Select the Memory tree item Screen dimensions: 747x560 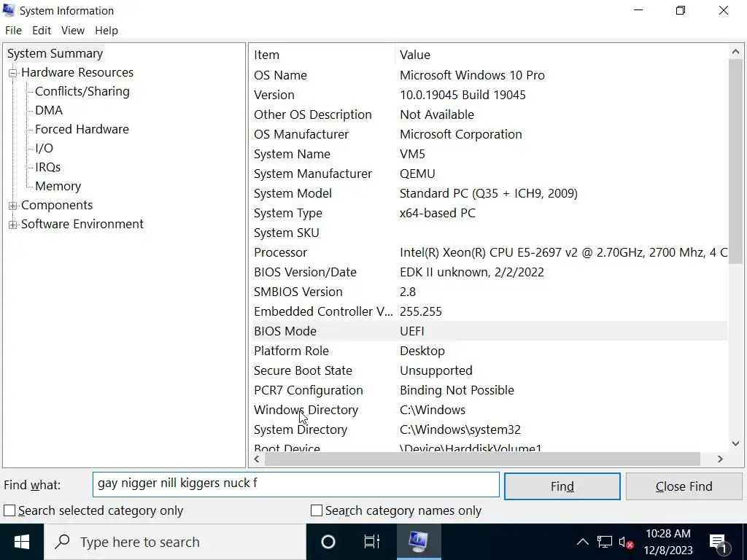coord(58,186)
